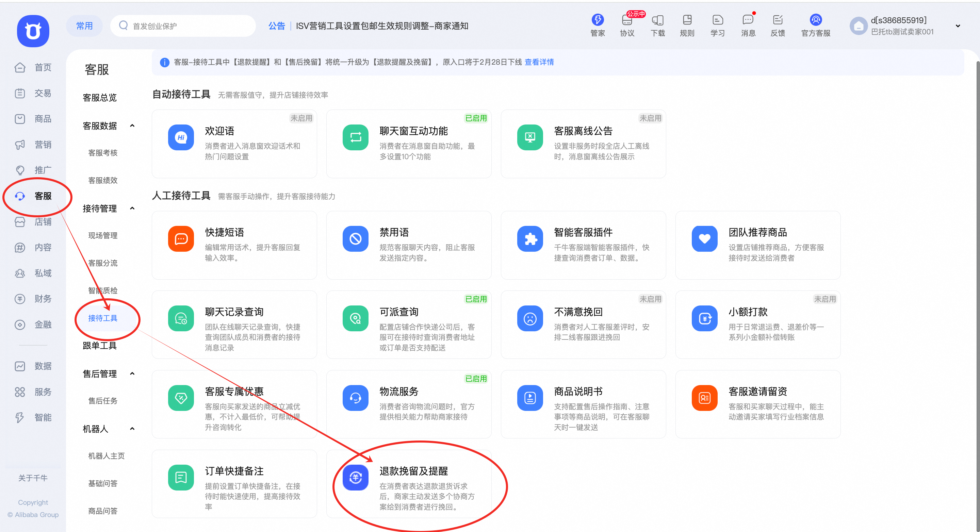Open 店铺 in the sidebar

33,222
